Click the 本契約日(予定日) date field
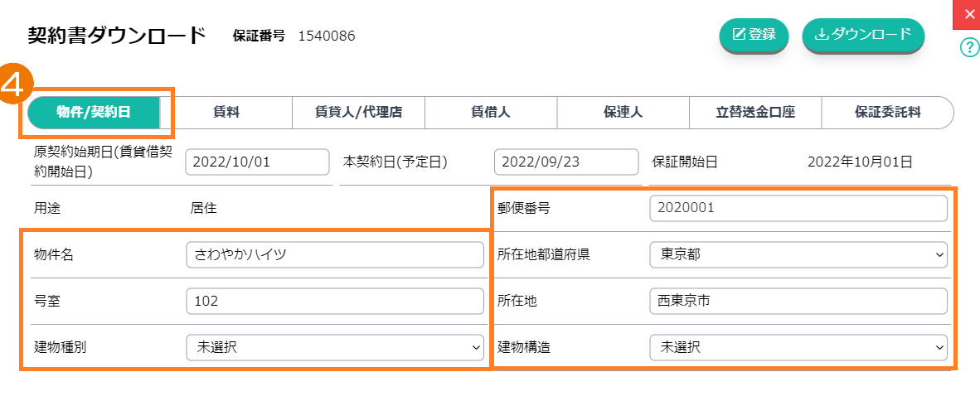The image size is (980, 401). tap(566, 162)
